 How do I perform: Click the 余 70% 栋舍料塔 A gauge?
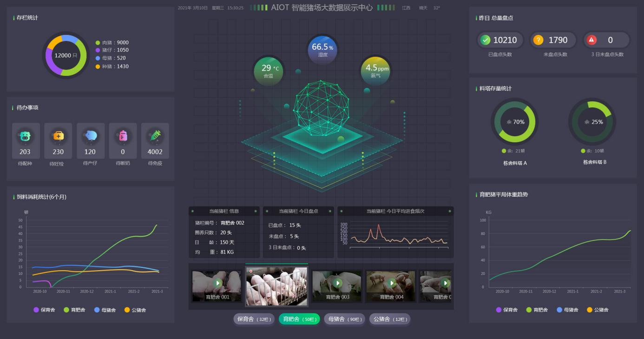[x=515, y=122]
